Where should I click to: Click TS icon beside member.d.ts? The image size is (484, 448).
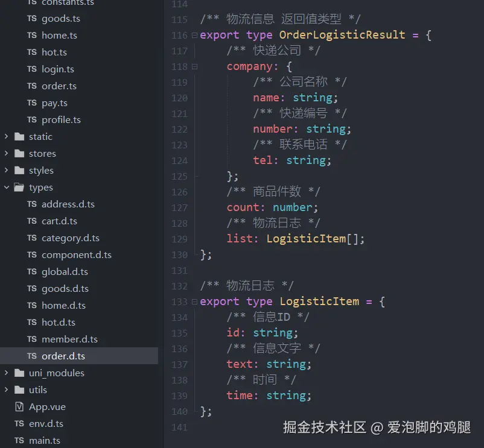tap(32, 339)
